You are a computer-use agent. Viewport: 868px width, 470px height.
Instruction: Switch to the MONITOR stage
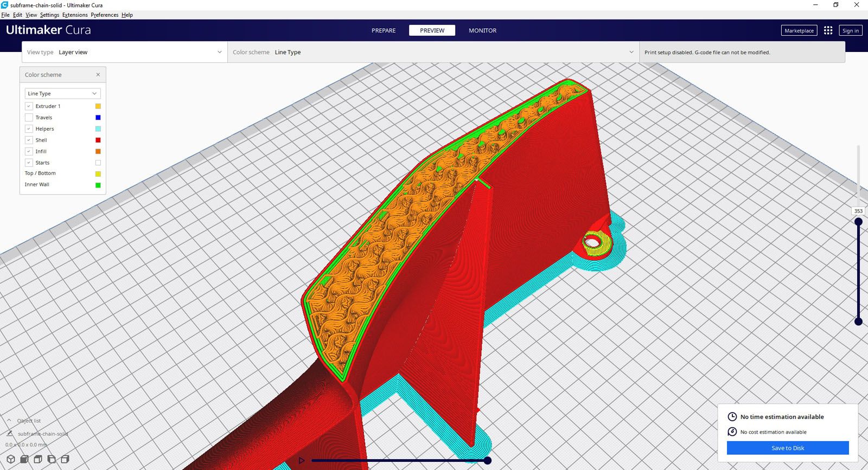[482, 30]
